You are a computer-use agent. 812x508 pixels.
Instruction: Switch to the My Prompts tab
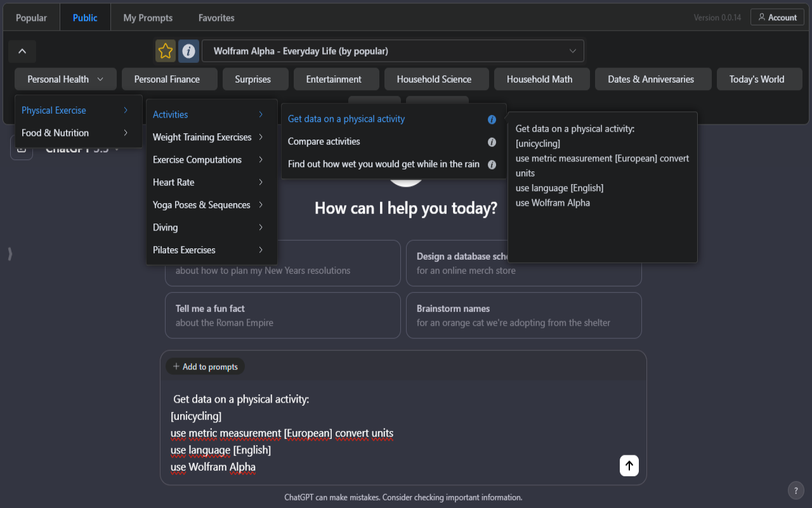(x=148, y=18)
